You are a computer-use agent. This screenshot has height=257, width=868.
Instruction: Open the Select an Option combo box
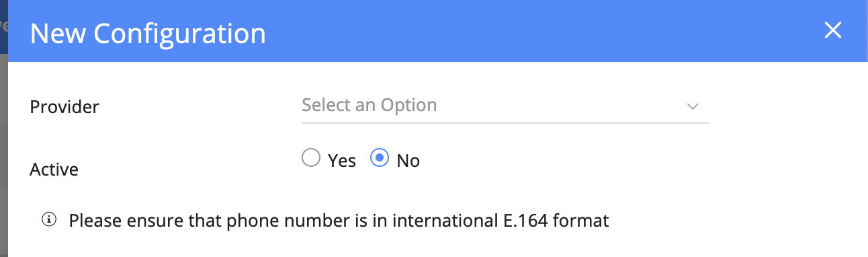pyautogui.click(x=505, y=106)
